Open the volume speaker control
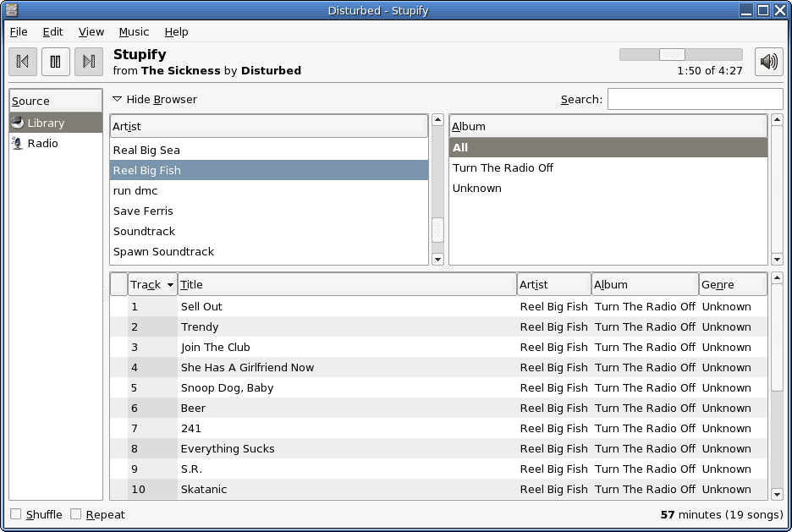The height and width of the screenshot is (532, 792). (x=769, y=62)
